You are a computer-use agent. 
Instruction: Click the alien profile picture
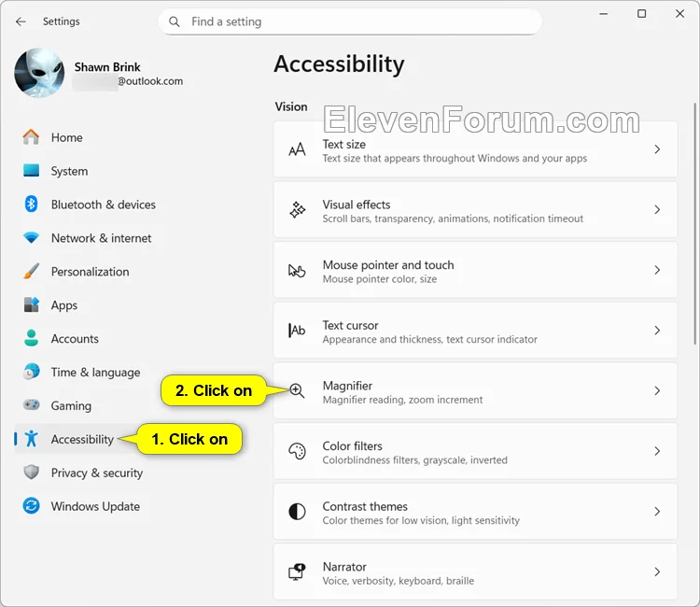39,73
